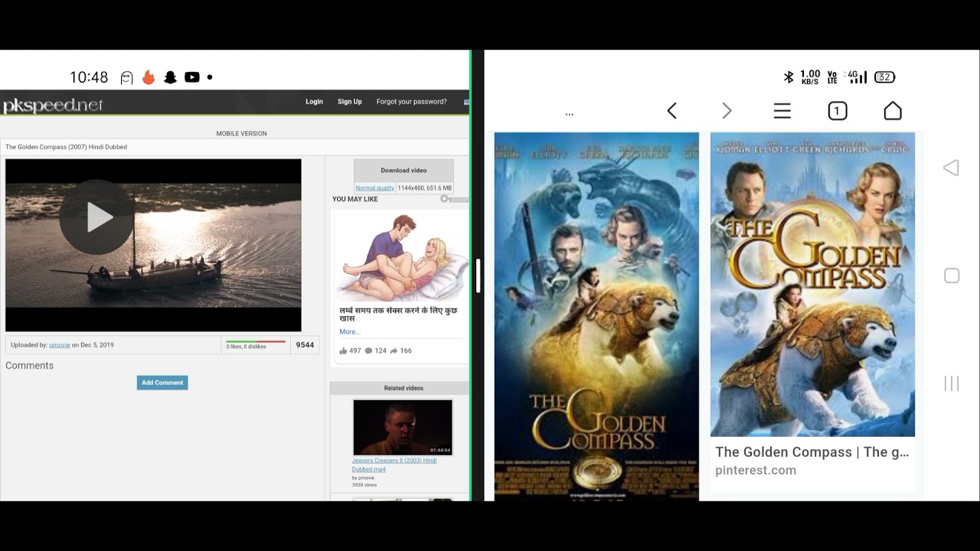The height and width of the screenshot is (551, 980).
Task: Open the YouTube notification icon
Action: point(193,77)
